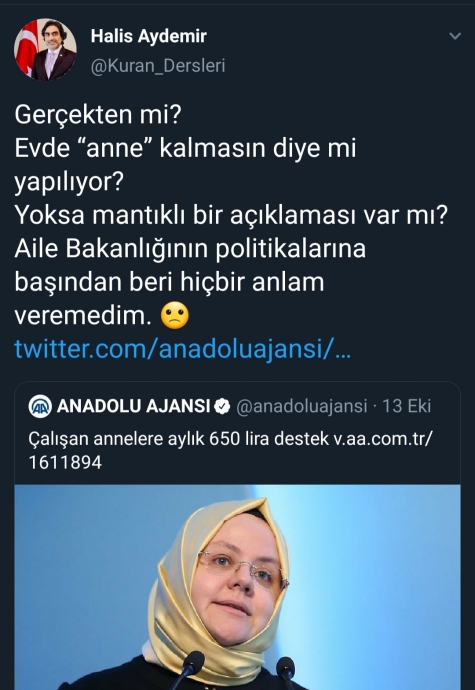Open the @anadoluajansi handle in quoted tweet

pos(302,406)
